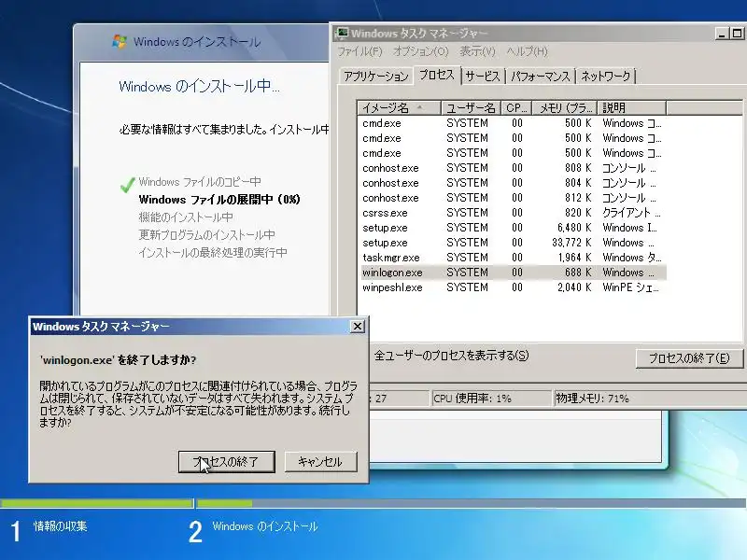Select the プロセス tab
Image resolution: width=747 pixels, height=560 pixels.
click(437, 75)
